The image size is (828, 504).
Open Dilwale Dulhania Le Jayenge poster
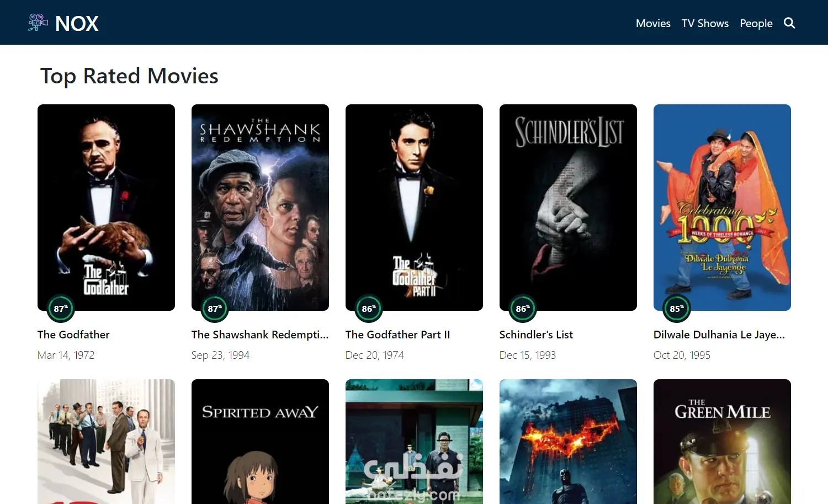click(722, 208)
